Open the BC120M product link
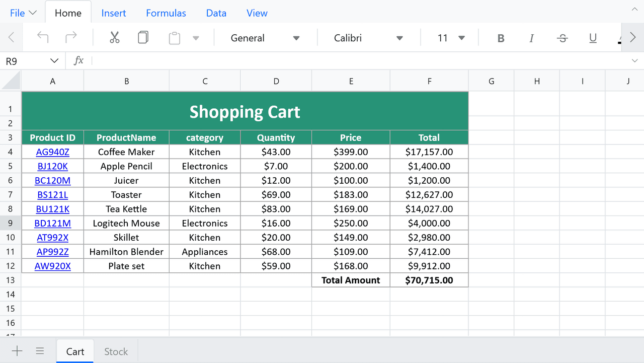The image size is (644, 363). pyautogui.click(x=53, y=180)
